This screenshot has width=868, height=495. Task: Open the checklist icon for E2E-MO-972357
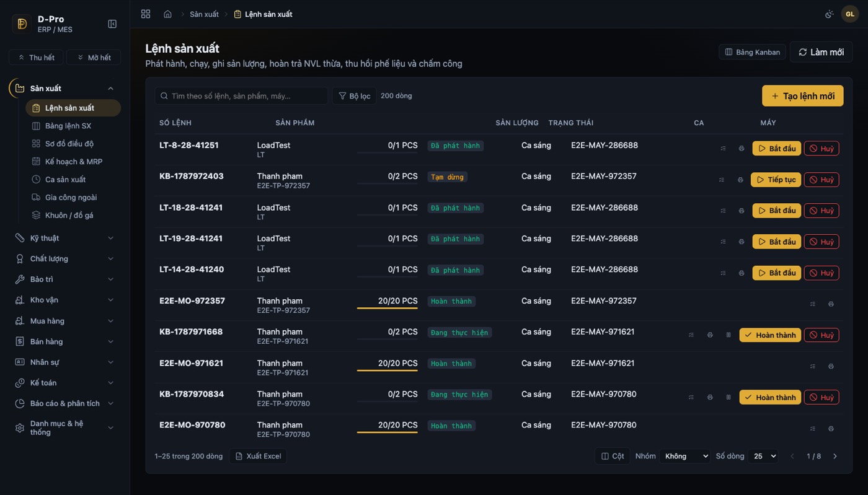813,304
